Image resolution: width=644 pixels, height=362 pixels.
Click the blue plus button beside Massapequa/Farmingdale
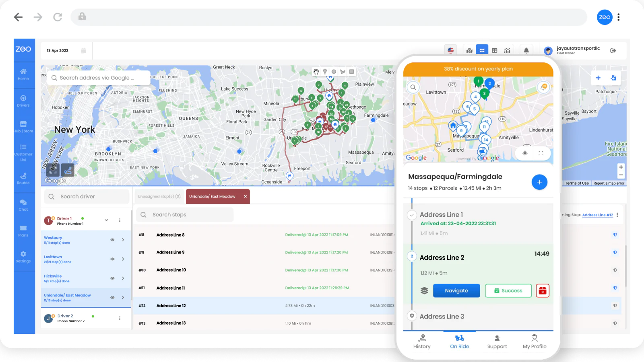click(x=539, y=182)
